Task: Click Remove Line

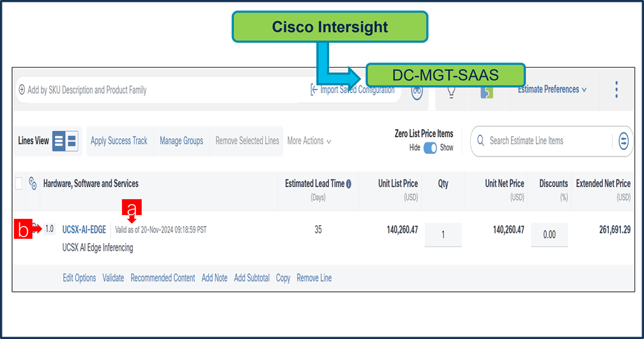Action: tap(314, 278)
